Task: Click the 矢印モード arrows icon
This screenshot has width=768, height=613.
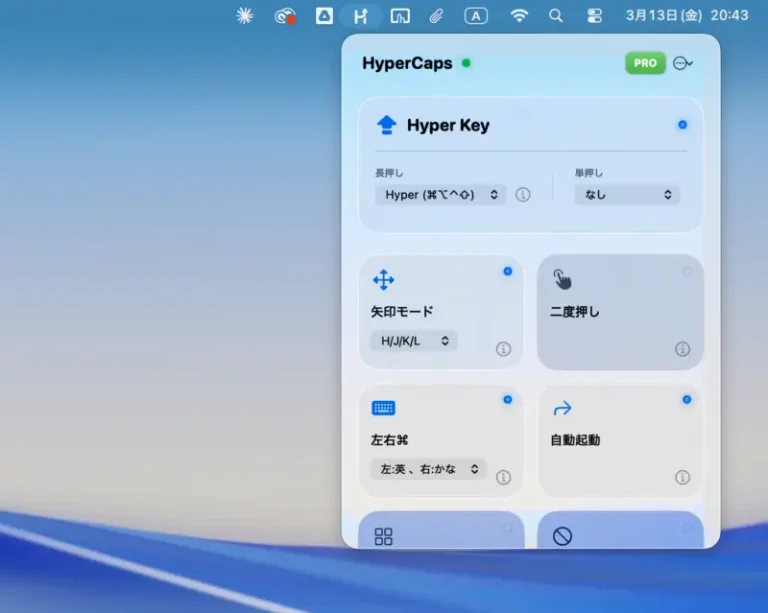Action: point(384,280)
